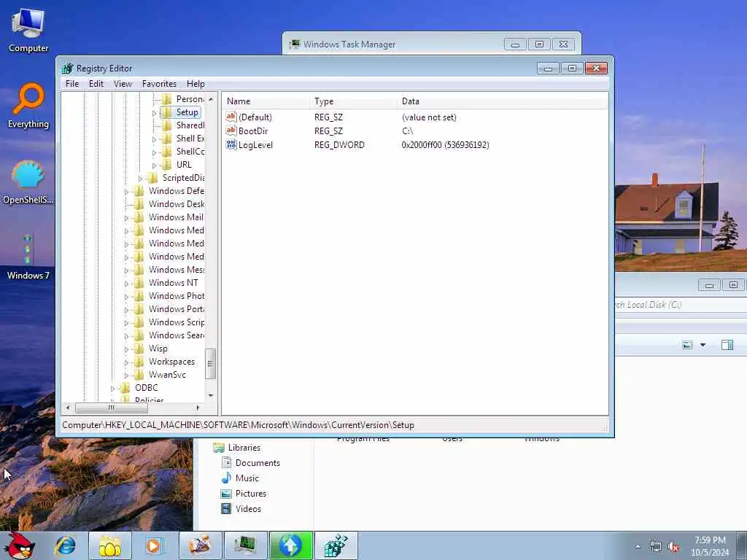Image resolution: width=747 pixels, height=560 pixels.
Task: Click the tree horizontal scroll right arrow
Action: [x=198, y=408]
